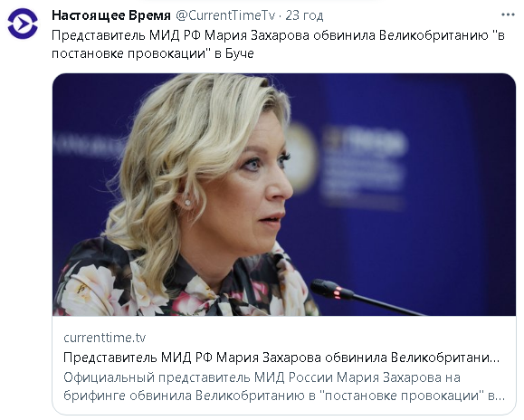Click the quoted phrase постановке провокации in the tweet
The image size is (524, 420).
pos(129,53)
